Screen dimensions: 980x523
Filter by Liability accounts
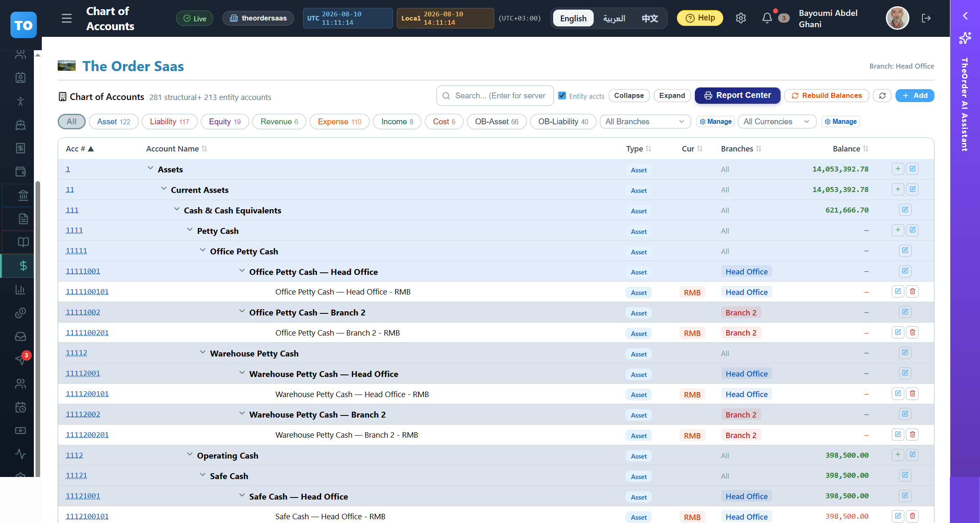[169, 121]
